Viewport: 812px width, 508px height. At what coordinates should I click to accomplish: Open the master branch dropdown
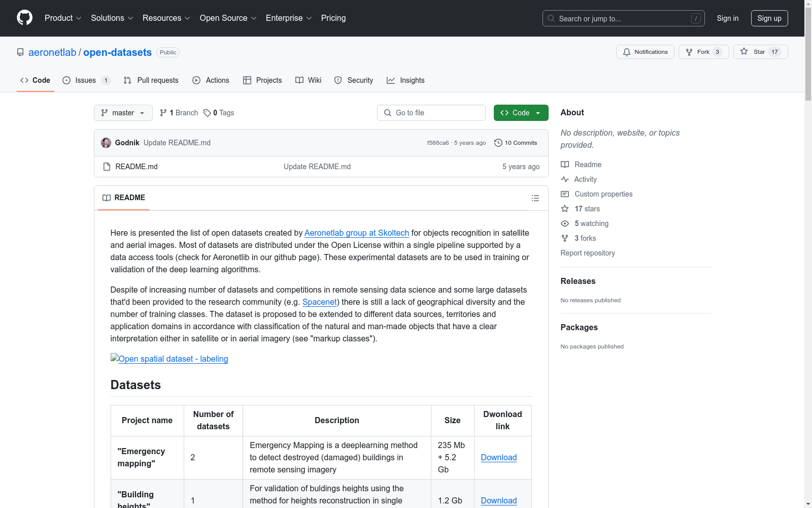[123, 113]
